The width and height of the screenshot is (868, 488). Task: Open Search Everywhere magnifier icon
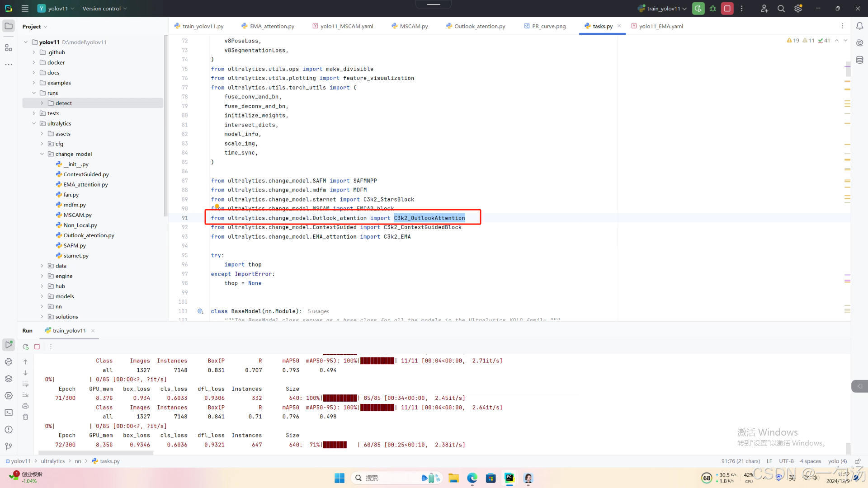pyautogui.click(x=781, y=9)
